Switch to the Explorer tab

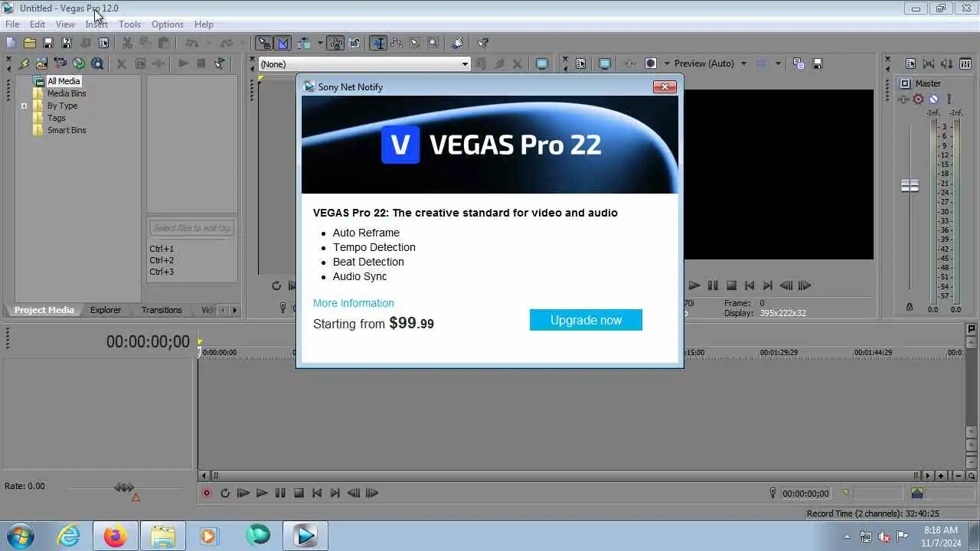click(x=106, y=310)
